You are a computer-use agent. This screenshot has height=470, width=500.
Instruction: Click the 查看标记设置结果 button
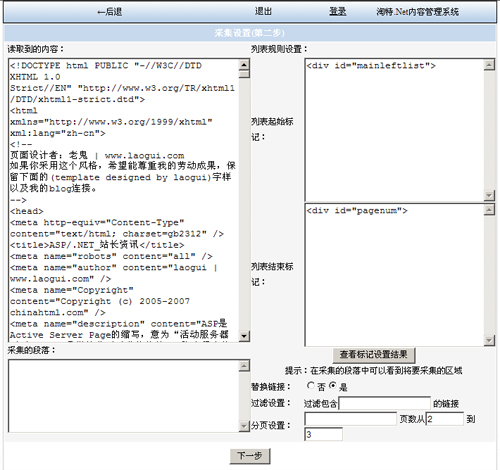click(374, 355)
